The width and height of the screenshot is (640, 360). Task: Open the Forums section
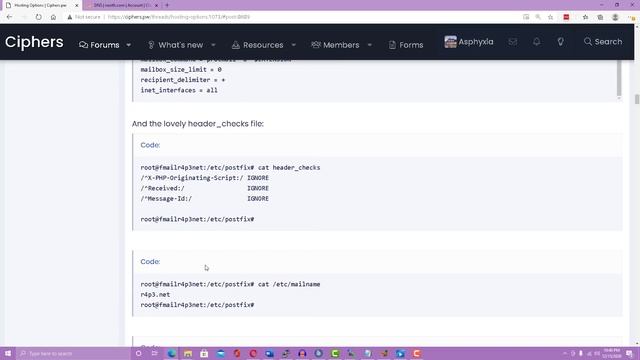pyautogui.click(x=99, y=45)
